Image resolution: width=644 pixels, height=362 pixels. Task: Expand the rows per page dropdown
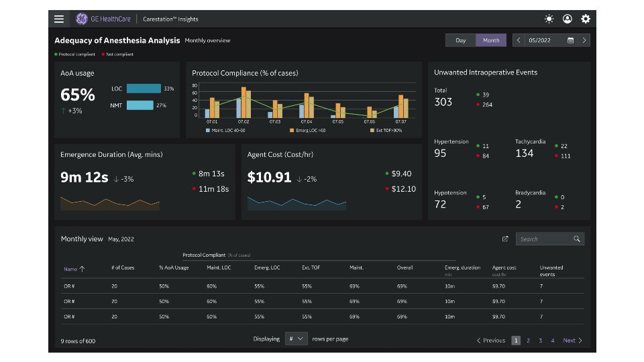click(296, 339)
